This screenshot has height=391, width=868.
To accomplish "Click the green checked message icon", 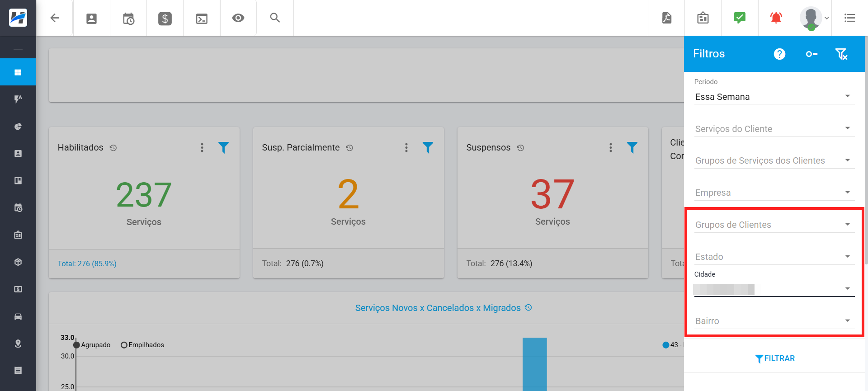I will (740, 18).
